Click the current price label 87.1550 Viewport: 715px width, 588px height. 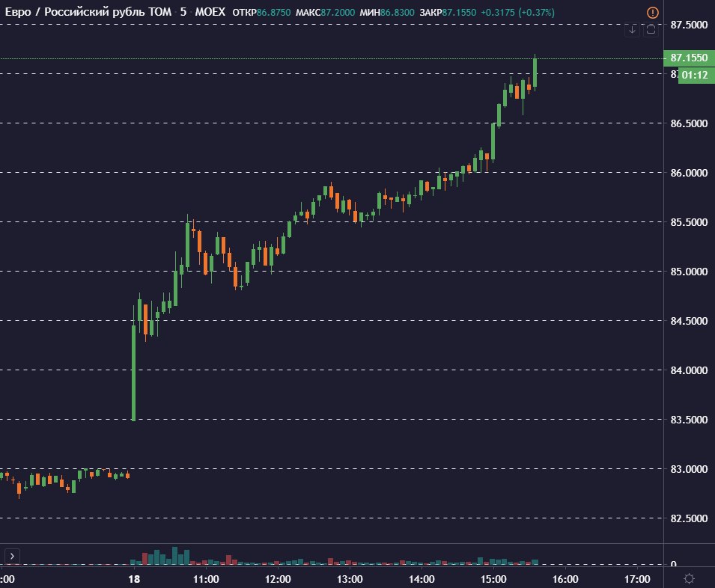(689, 58)
